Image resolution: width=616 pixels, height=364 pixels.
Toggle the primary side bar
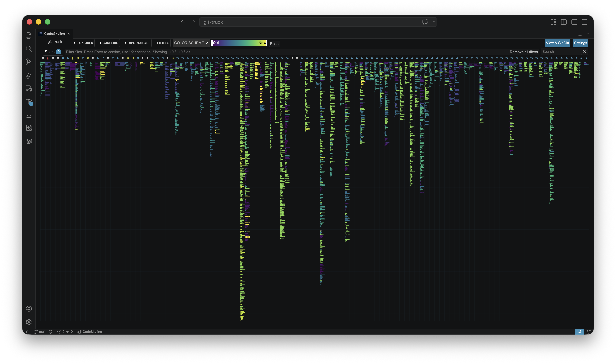point(564,22)
